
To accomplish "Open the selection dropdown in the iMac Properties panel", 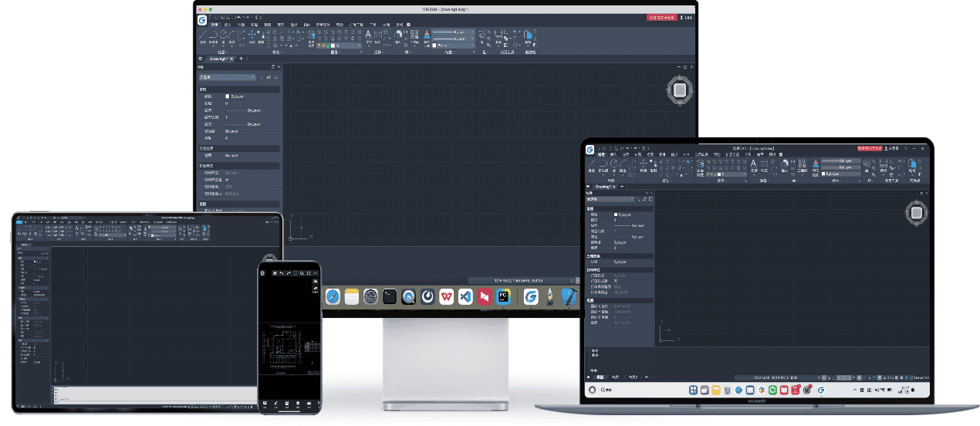I will click(227, 77).
